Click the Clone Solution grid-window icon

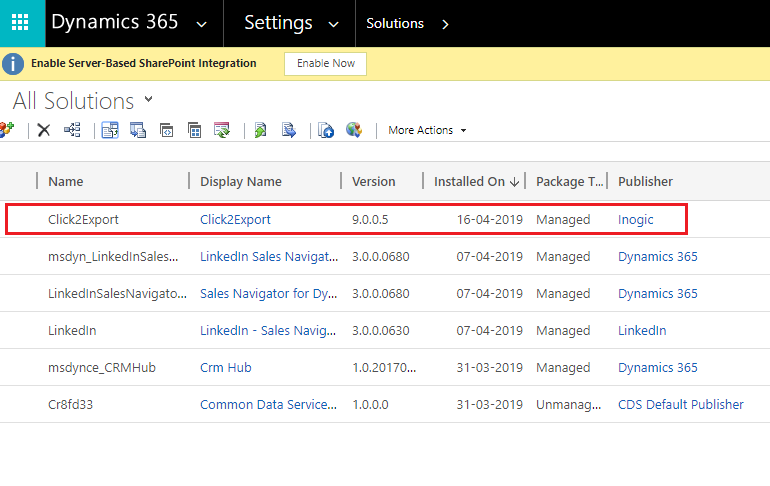click(x=194, y=130)
